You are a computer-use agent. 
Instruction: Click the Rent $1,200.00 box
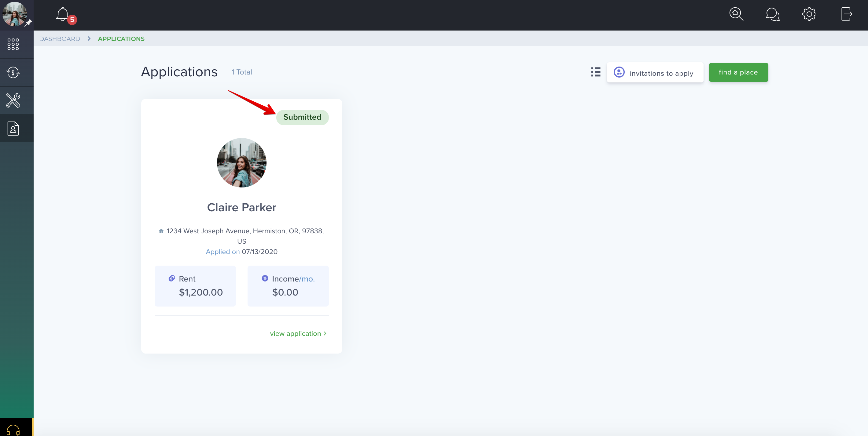pos(195,286)
